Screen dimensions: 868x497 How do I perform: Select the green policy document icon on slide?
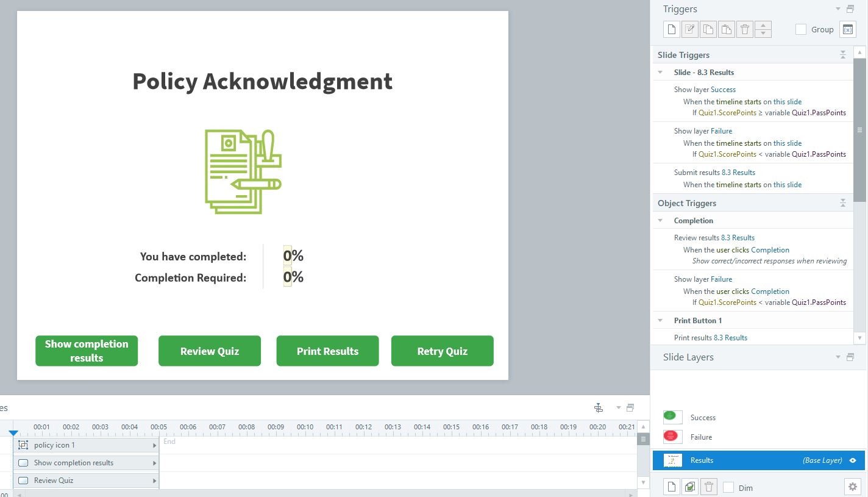[243, 171]
